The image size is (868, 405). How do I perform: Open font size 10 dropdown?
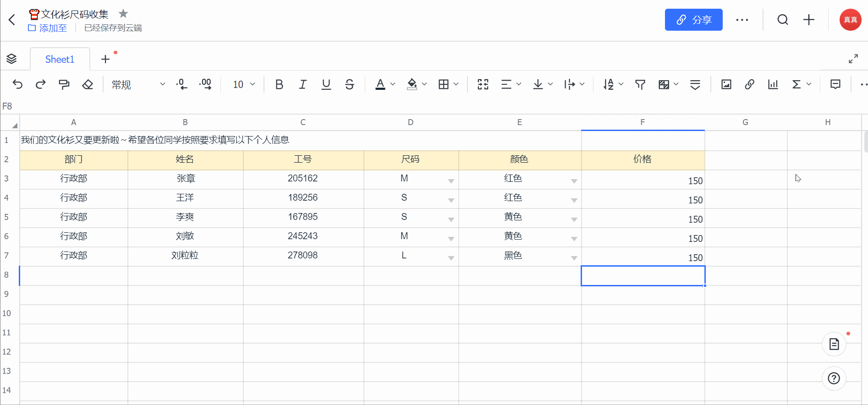pos(244,84)
